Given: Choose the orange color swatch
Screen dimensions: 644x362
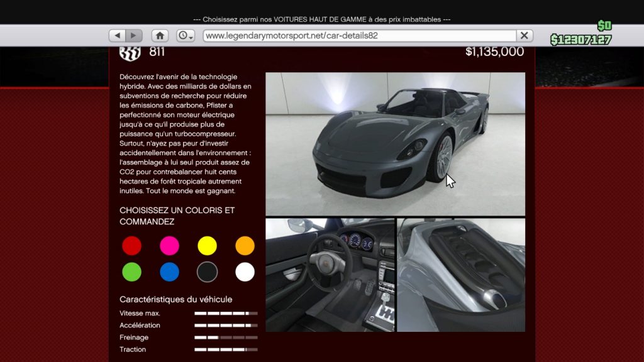Looking at the screenshot, I should point(245,246).
